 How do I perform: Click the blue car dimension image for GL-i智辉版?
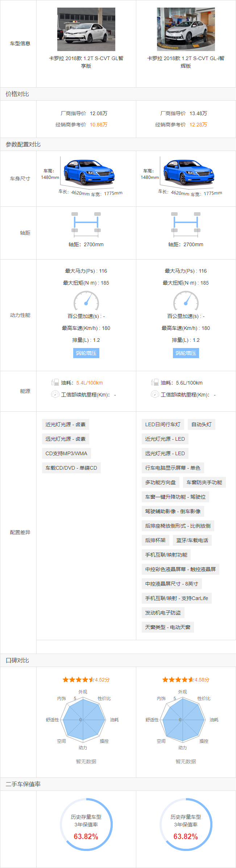[189, 172]
